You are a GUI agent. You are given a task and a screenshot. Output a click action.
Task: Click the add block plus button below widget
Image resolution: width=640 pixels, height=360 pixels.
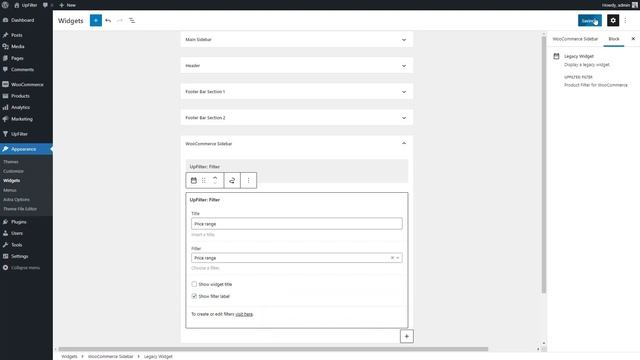click(x=407, y=336)
